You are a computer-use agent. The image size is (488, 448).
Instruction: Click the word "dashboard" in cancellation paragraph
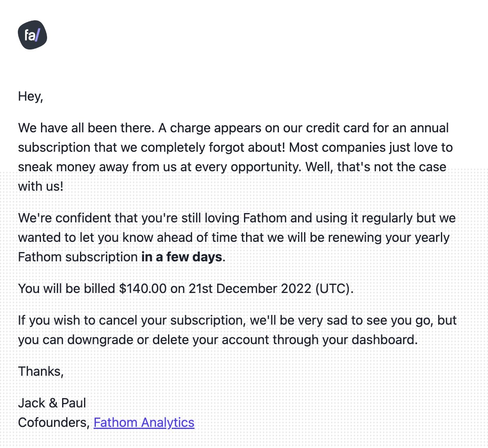coord(384,340)
